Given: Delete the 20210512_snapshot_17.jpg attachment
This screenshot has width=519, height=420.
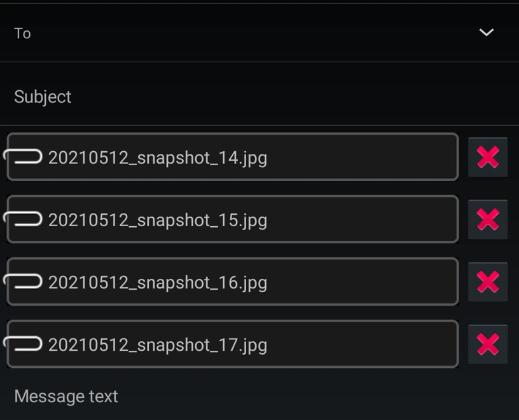Looking at the screenshot, I should click(488, 344).
